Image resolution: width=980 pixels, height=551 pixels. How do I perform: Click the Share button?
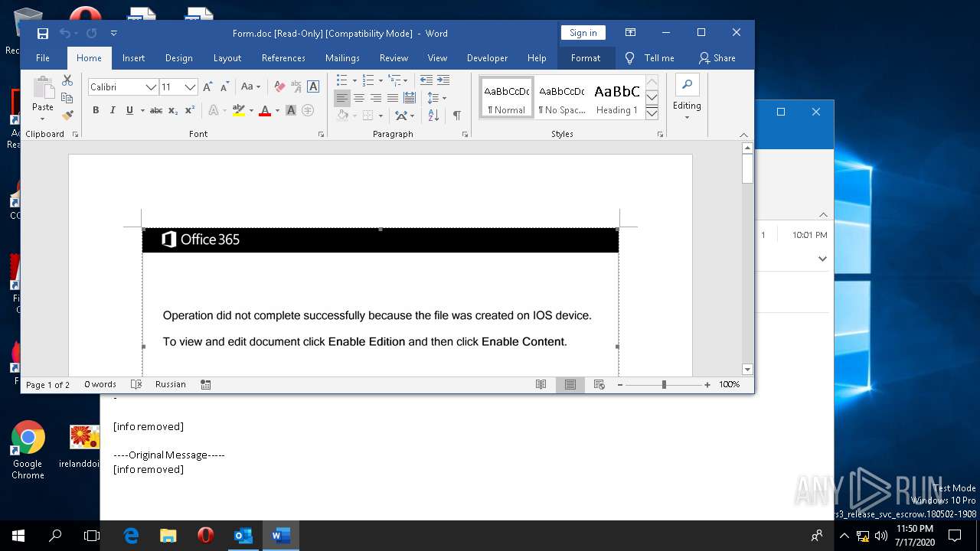click(717, 57)
